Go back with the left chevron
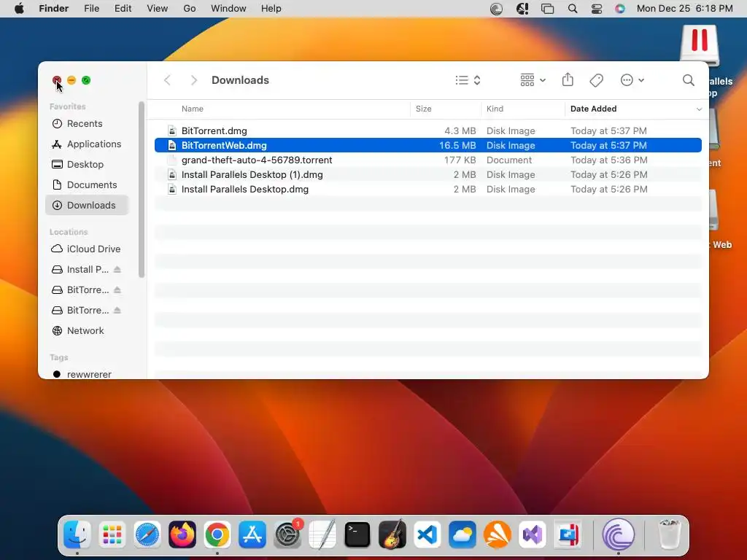This screenshot has height=560, width=747. (x=167, y=80)
